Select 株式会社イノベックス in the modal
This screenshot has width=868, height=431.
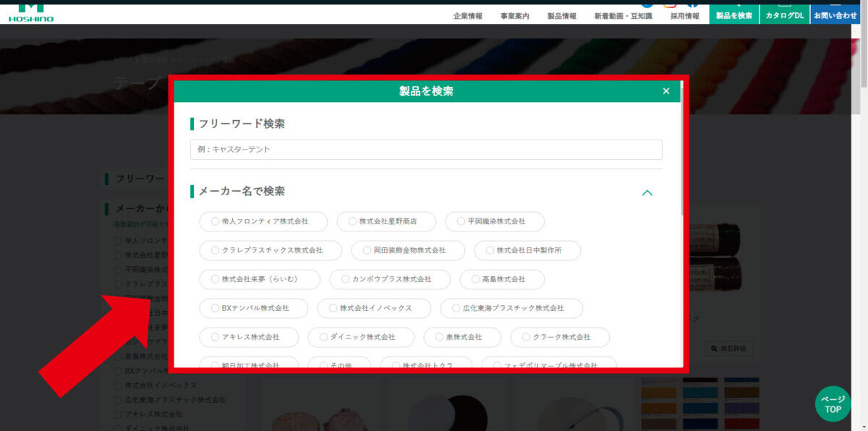pos(374,308)
